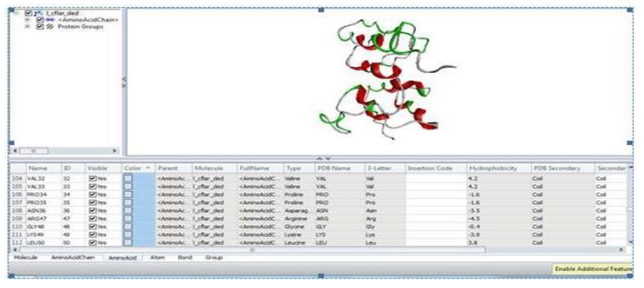Click the l_cflar_ded molecule icon
644x288 pixels.
(x=38, y=12)
